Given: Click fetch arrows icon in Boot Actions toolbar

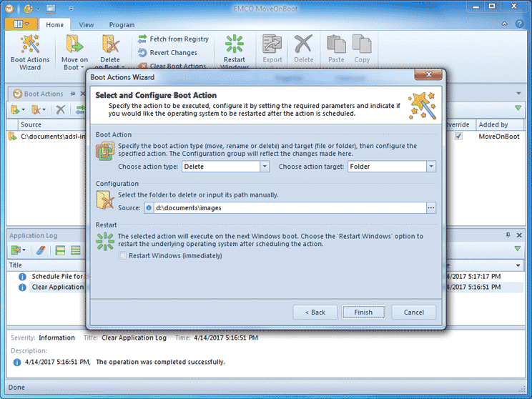Looking at the screenshot, I should [80, 109].
